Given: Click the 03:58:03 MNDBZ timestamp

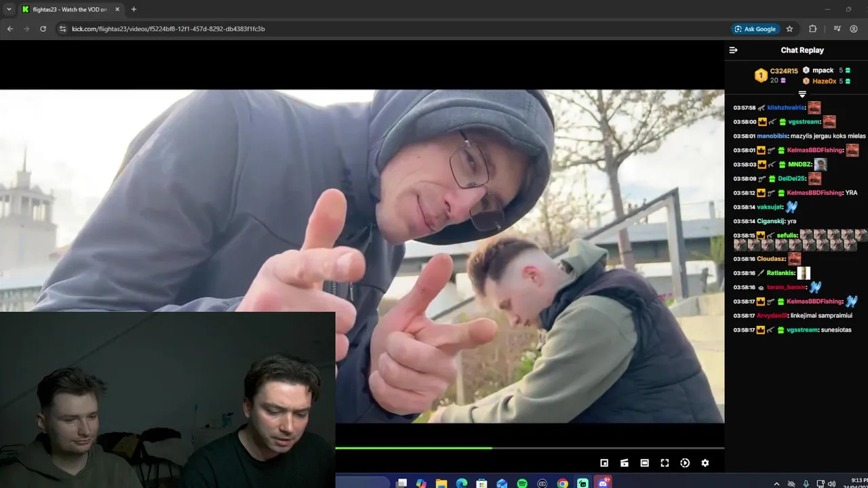Looking at the screenshot, I should [744, 165].
